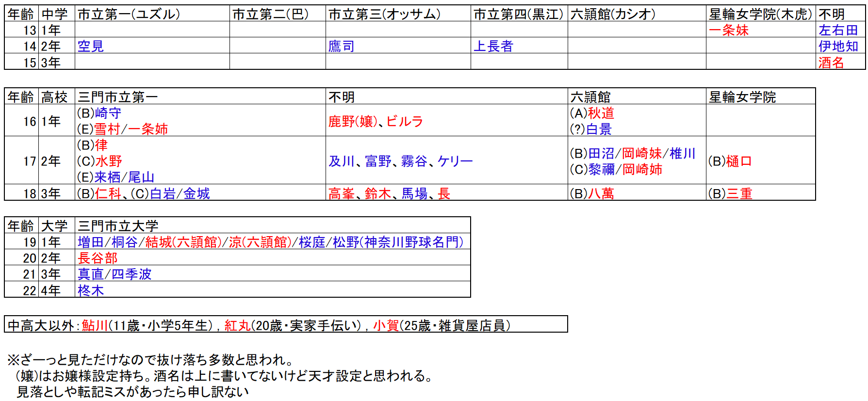This screenshot has width=868, height=401.
Task: Select 長谷部 in the 大学 2年 row
Action: click(98, 258)
